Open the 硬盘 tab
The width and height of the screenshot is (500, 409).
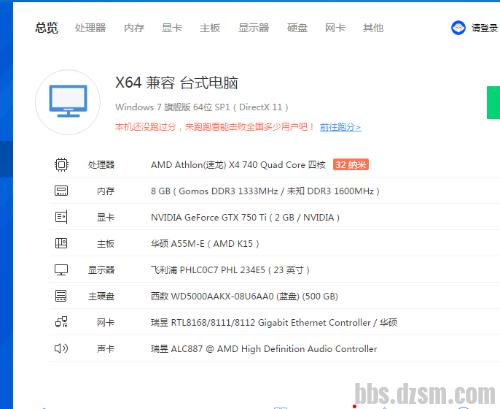(x=297, y=28)
